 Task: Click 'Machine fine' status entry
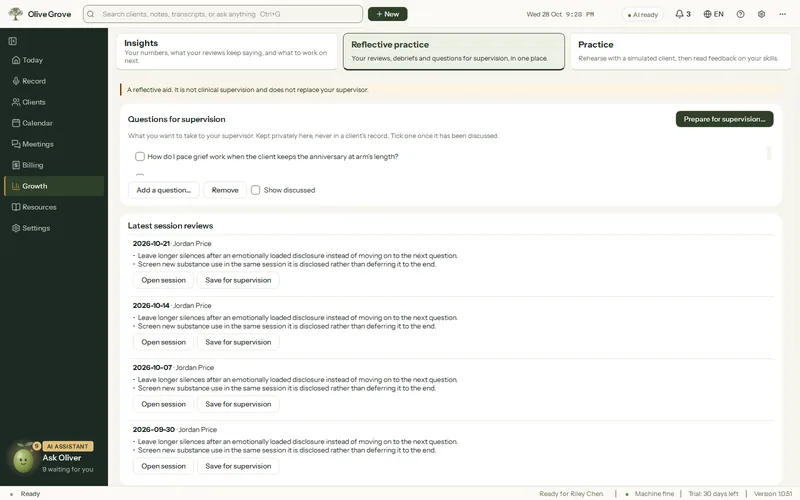coord(654,494)
